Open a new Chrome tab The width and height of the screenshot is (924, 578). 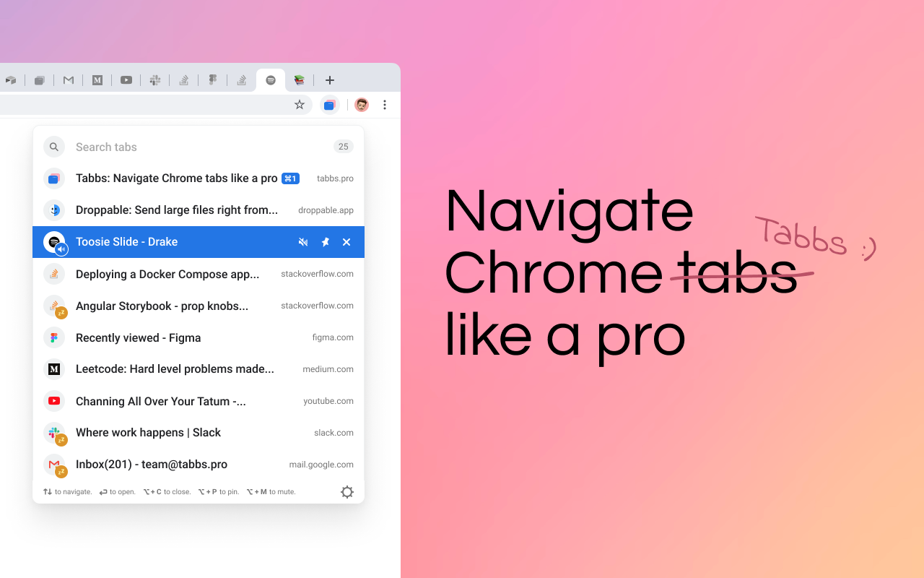[x=330, y=80]
